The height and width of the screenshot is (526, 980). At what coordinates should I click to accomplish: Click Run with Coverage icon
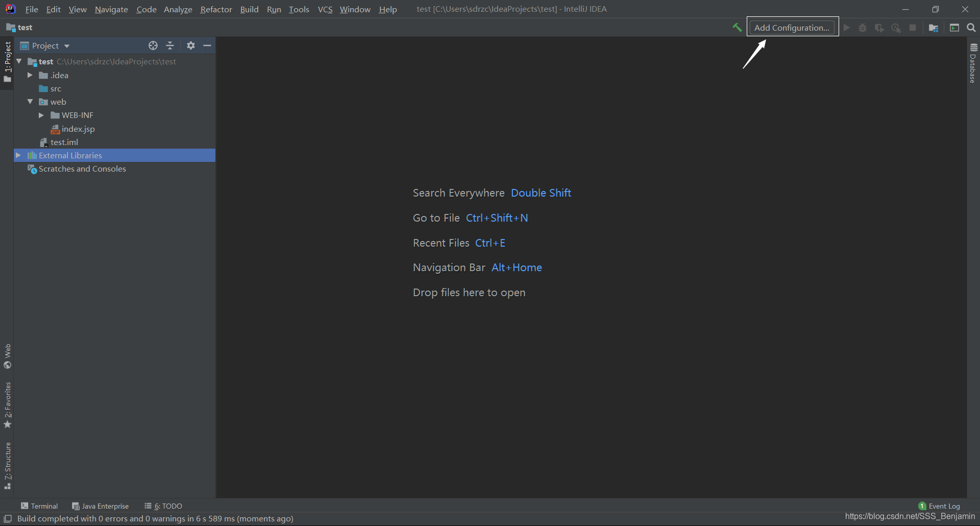click(879, 28)
